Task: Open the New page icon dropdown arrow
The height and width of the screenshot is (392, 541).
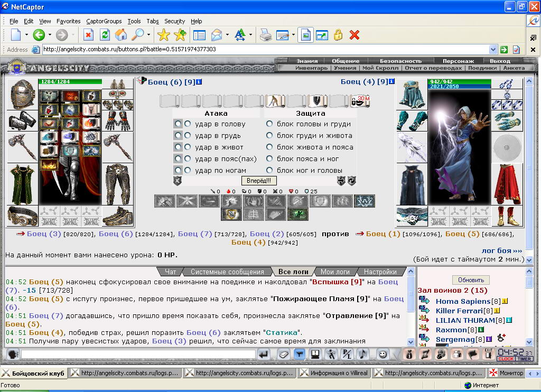Action: click(26, 35)
